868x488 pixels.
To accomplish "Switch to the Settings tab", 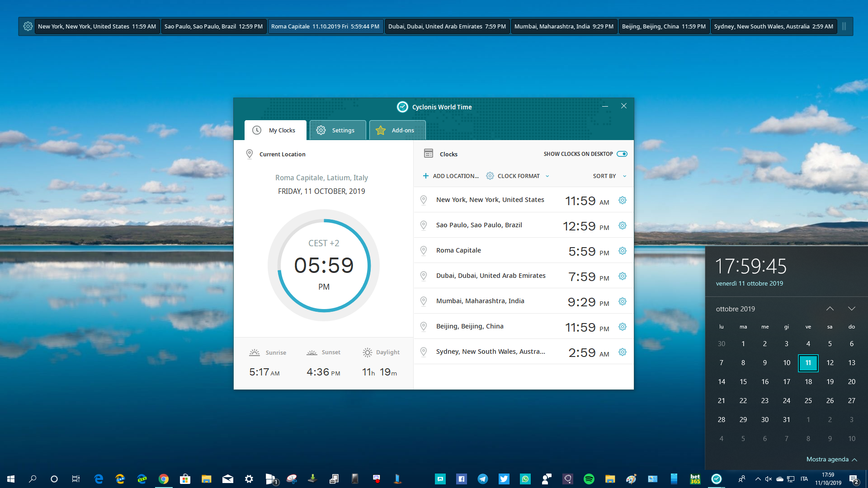I will click(x=338, y=130).
